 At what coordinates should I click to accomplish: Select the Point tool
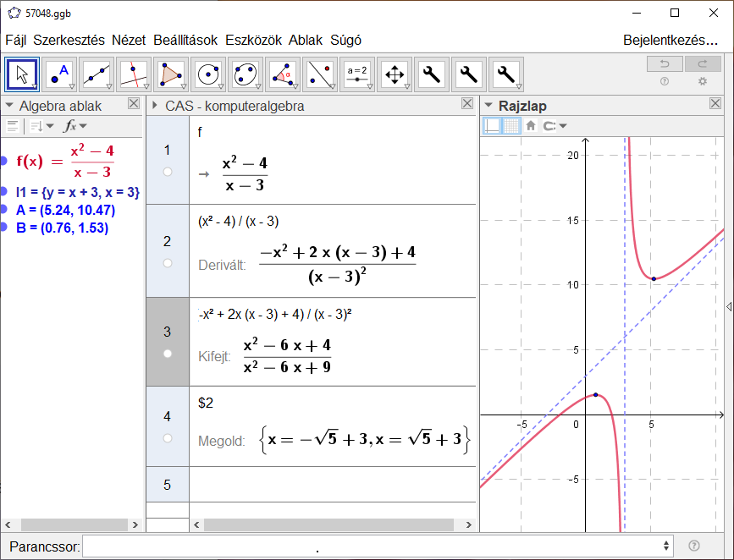coord(60,74)
